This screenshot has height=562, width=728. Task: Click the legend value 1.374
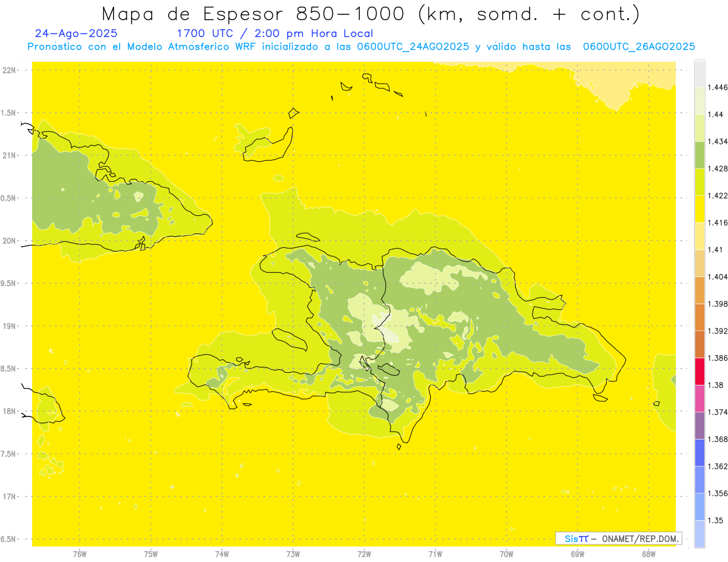click(x=718, y=412)
